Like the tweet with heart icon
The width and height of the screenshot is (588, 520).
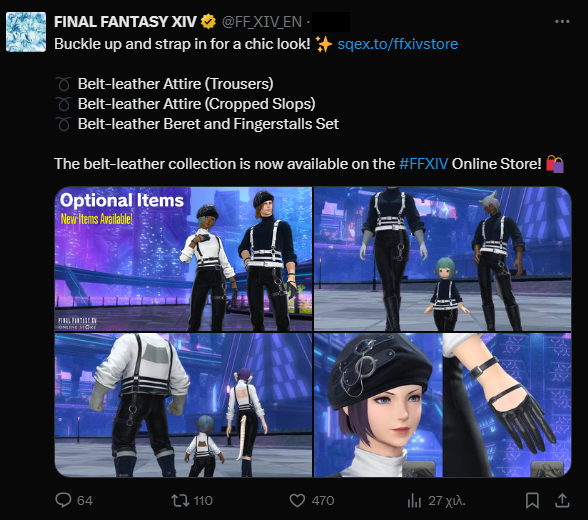click(297, 501)
